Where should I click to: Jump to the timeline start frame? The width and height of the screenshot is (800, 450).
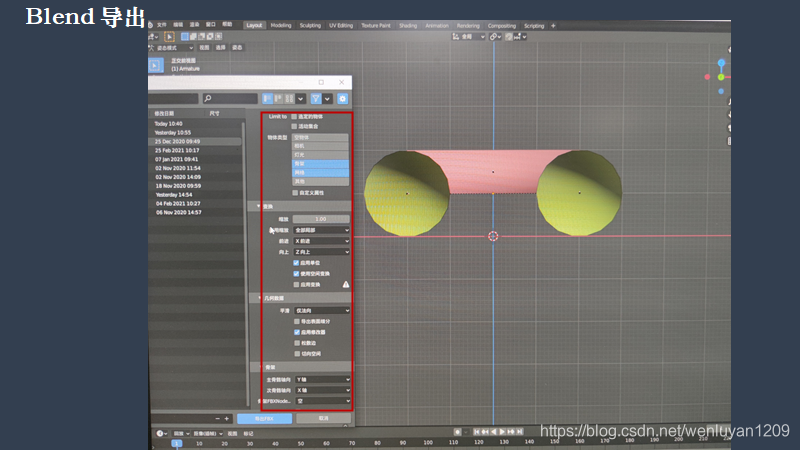[477, 432]
